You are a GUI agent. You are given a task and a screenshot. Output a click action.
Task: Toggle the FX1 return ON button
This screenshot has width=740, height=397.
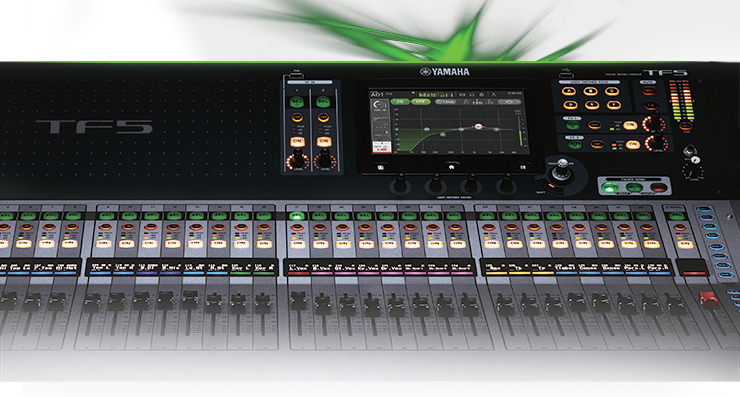pyautogui.click(x=630, y=125)
